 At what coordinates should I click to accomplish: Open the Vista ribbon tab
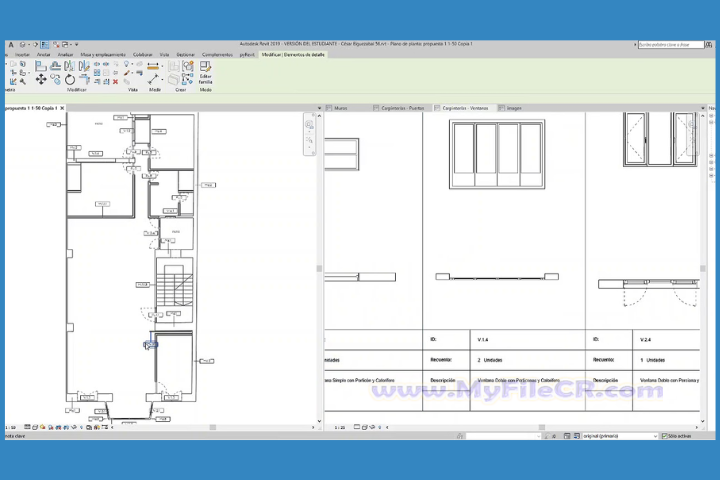click(164, 55)
